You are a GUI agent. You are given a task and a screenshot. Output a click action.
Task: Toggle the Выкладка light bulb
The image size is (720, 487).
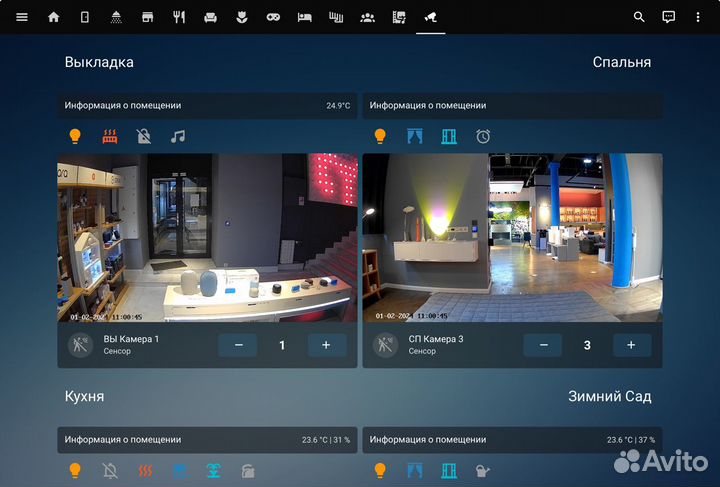[74, 136]
